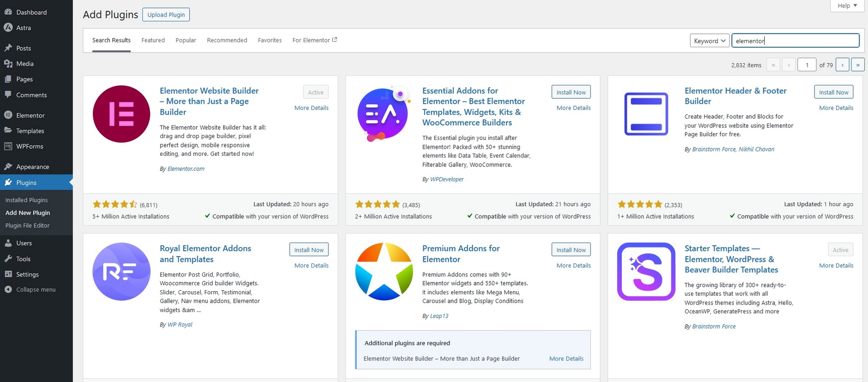Click the WPForms sidebar icon
Screen dimensions: 868x382
8,146
